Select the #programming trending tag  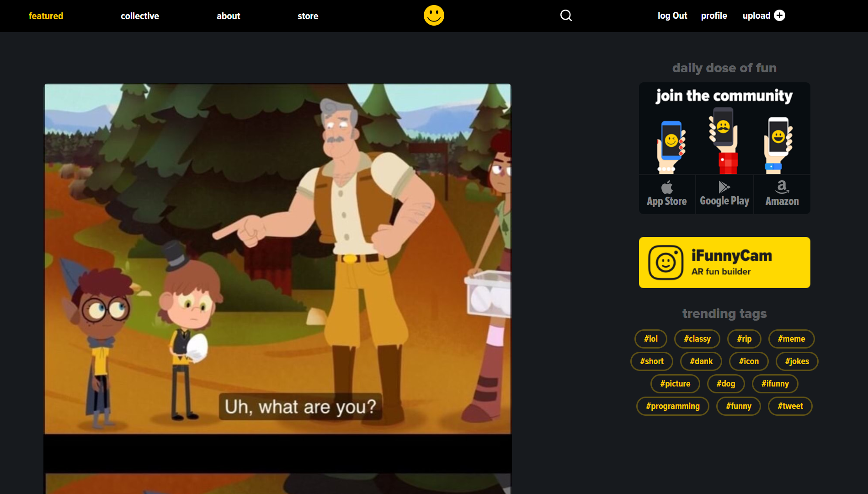click(673, 406)
